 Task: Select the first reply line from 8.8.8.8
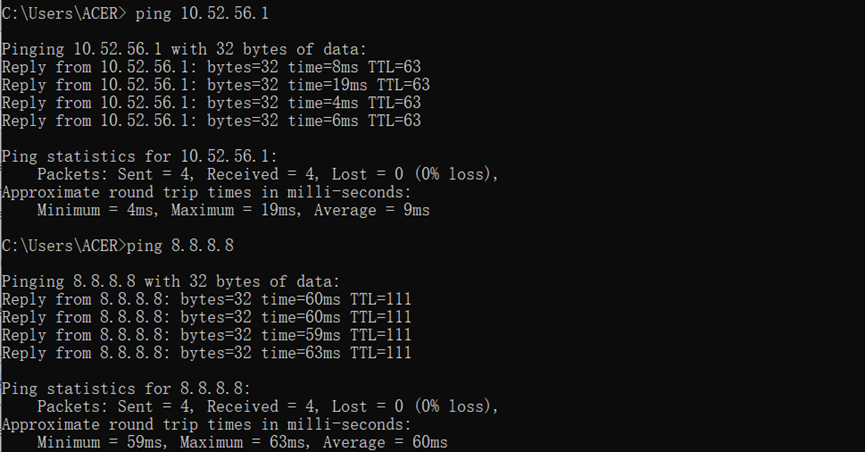206,300
